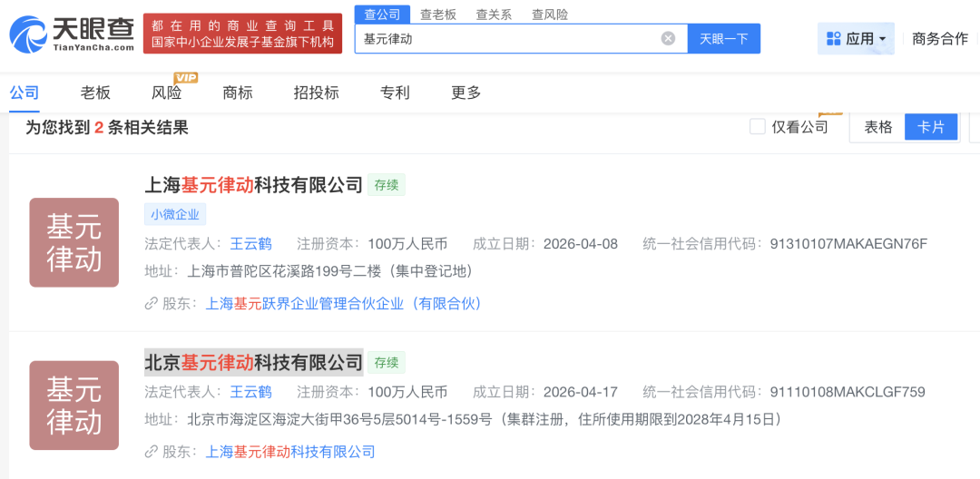Clear the search box with X icon
980x479 pixels.
(668, 39)
